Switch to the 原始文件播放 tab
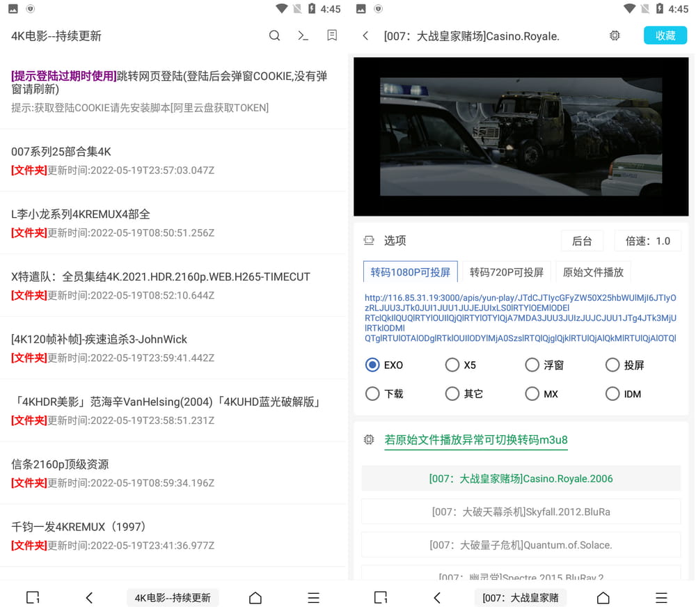 [x=593, y=272]
